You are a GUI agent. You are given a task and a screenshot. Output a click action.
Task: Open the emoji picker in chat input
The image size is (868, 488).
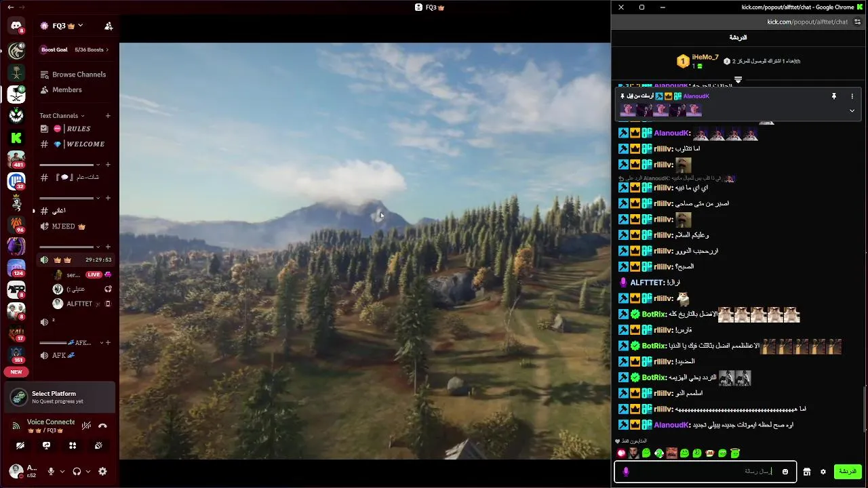786,472
